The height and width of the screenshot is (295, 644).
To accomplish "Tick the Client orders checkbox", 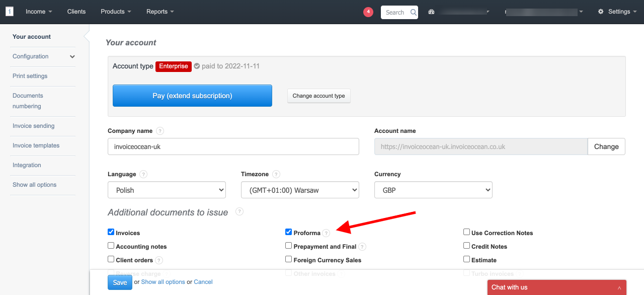I will pyautogui.click(x=111, y=259).
